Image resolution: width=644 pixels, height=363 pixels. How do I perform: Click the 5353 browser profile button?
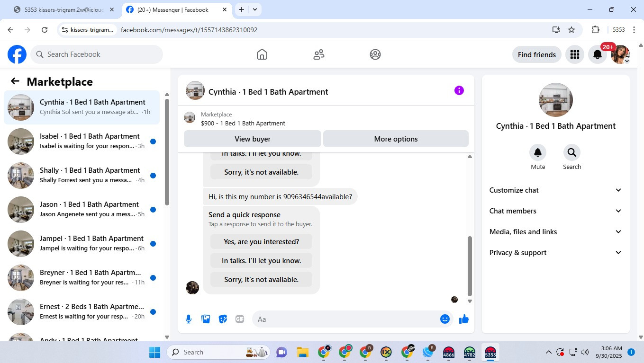(619, 30)
